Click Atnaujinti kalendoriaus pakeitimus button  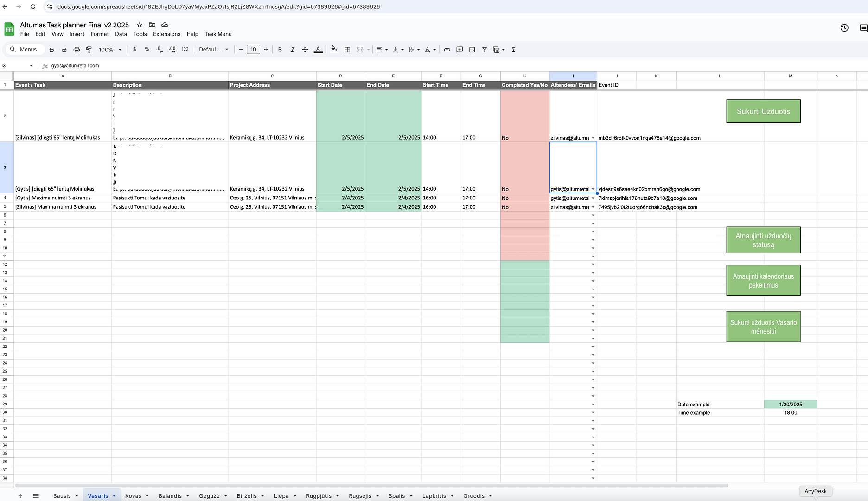click(763, 280)
